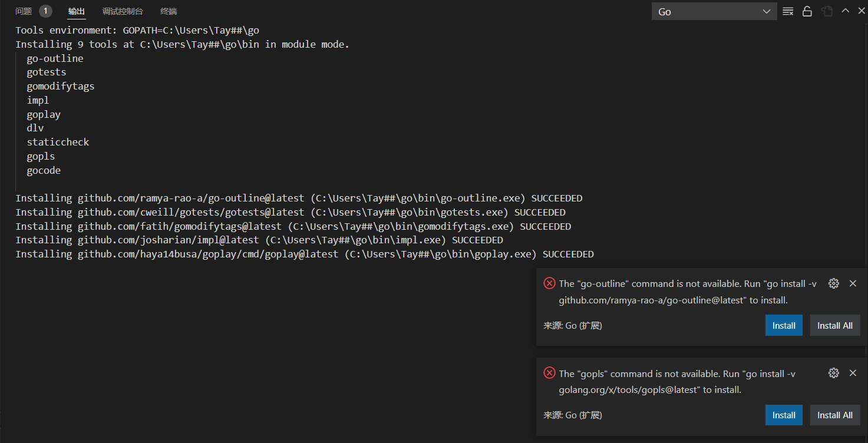Switch to the 问题 tab

click(24, 11)
